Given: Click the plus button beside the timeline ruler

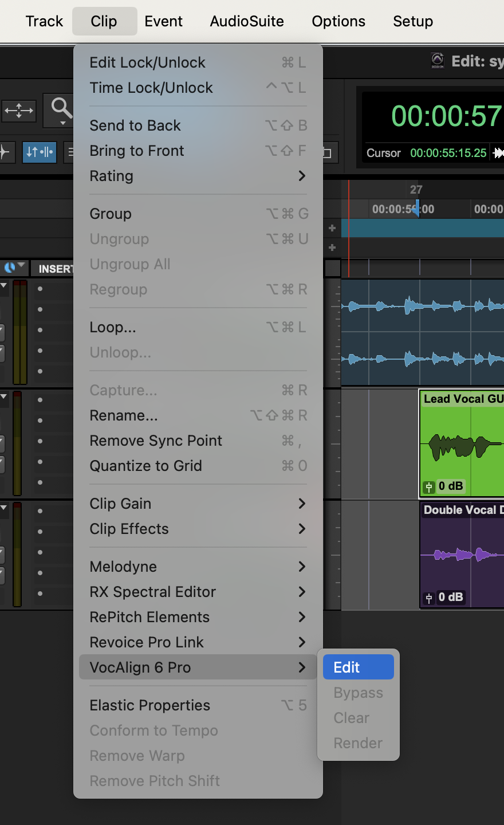Looking at the screenshot, I should click(332, 228).
